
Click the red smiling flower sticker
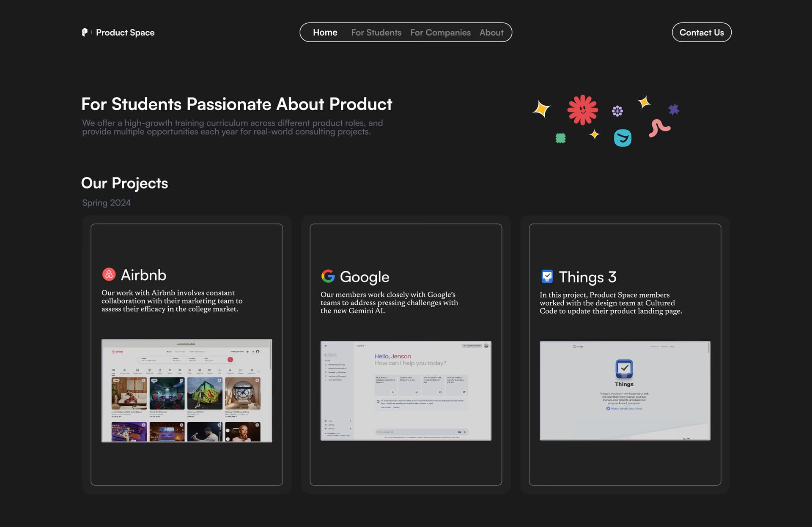tap(582, 110)
